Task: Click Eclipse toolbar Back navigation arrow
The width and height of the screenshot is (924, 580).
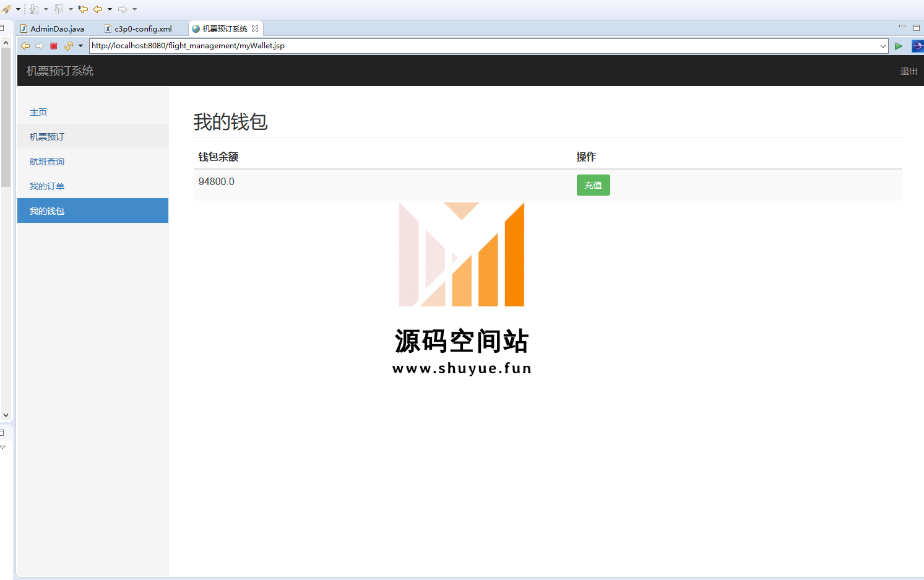Action: [98, 9]
